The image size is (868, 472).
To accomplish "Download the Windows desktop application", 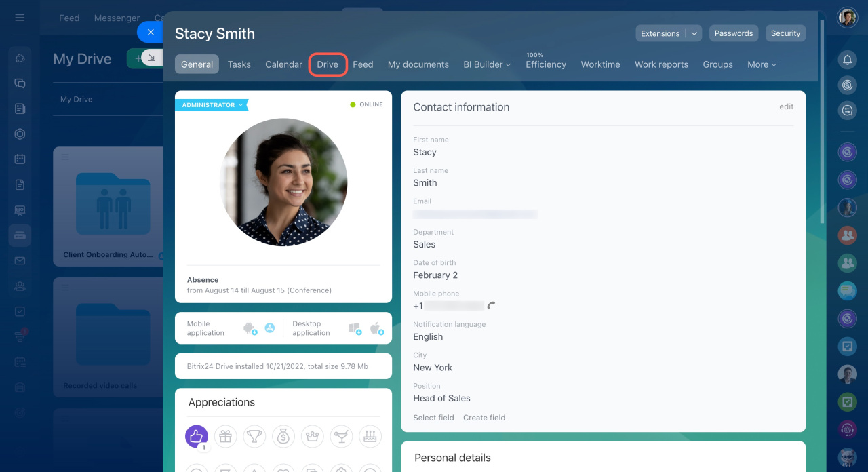I will pos(355,329).
